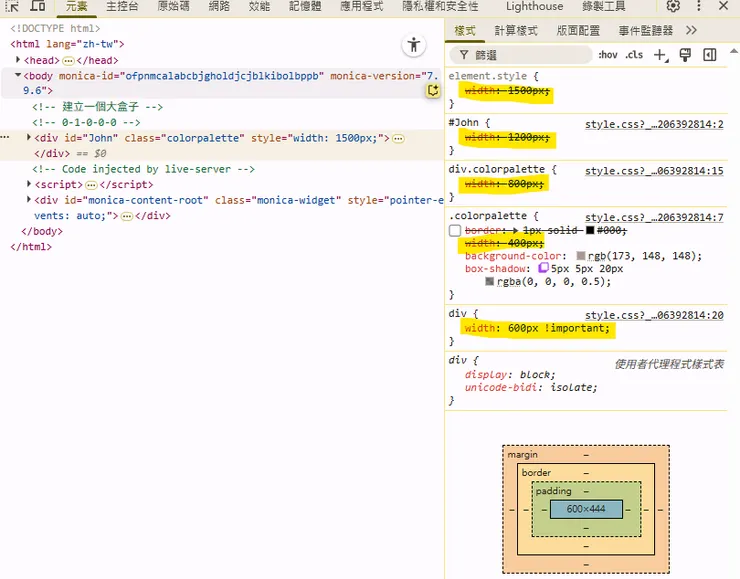Switch to the 主控台 tab
The height and width of the screenshot is (579, 740).
(x=122, y=6)
